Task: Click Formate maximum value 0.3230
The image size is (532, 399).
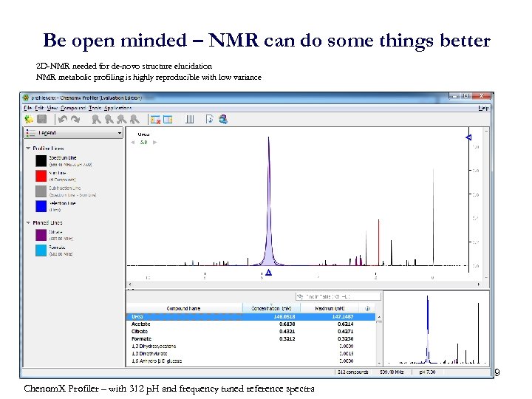Action: 346,339
